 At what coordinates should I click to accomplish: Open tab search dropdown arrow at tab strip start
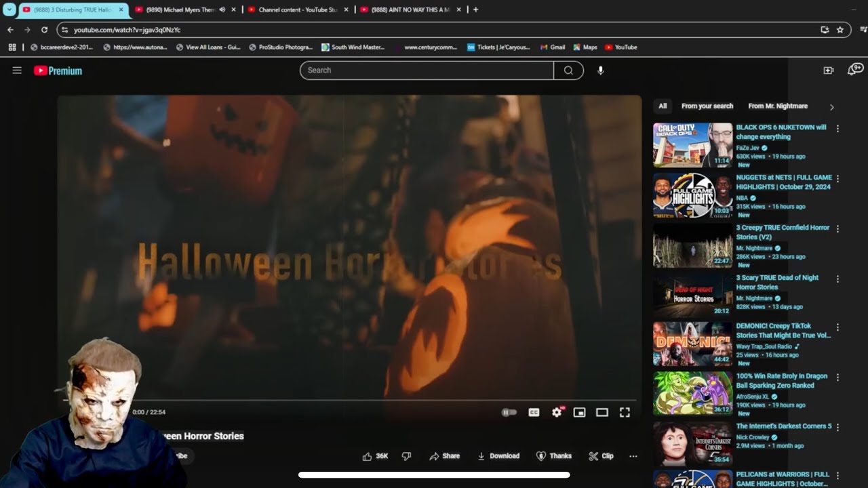click(x=9, y=9)
